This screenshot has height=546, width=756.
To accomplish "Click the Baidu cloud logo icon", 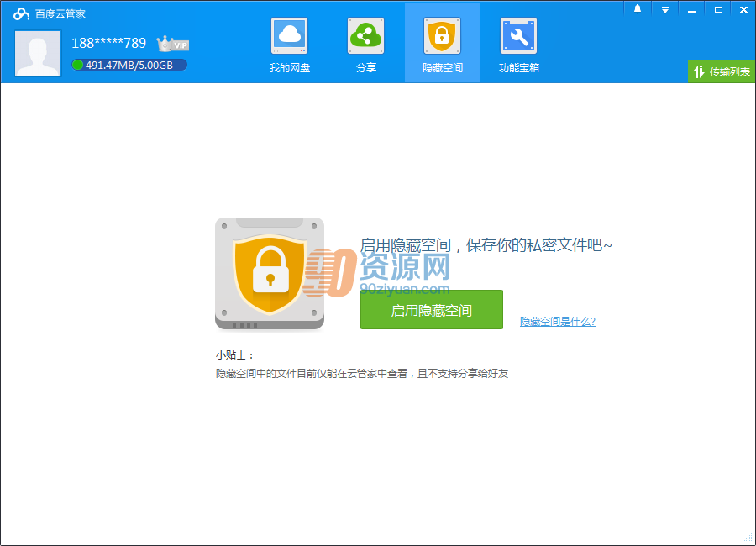I will (21, 14).
